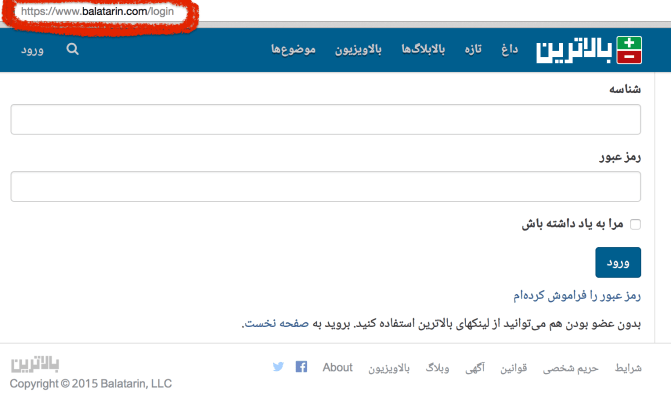Focus the 'شناسه' username input field

point(325,120)
